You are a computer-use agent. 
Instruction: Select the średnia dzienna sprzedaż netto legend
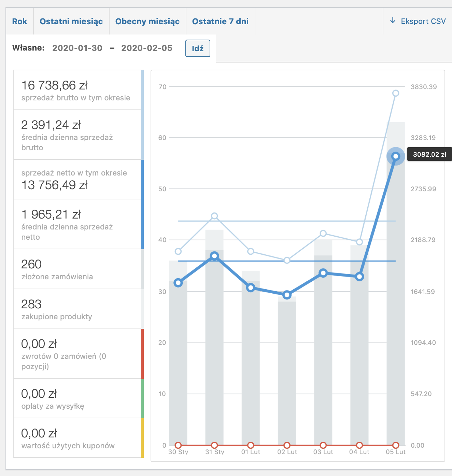click(x=77, y=224)
